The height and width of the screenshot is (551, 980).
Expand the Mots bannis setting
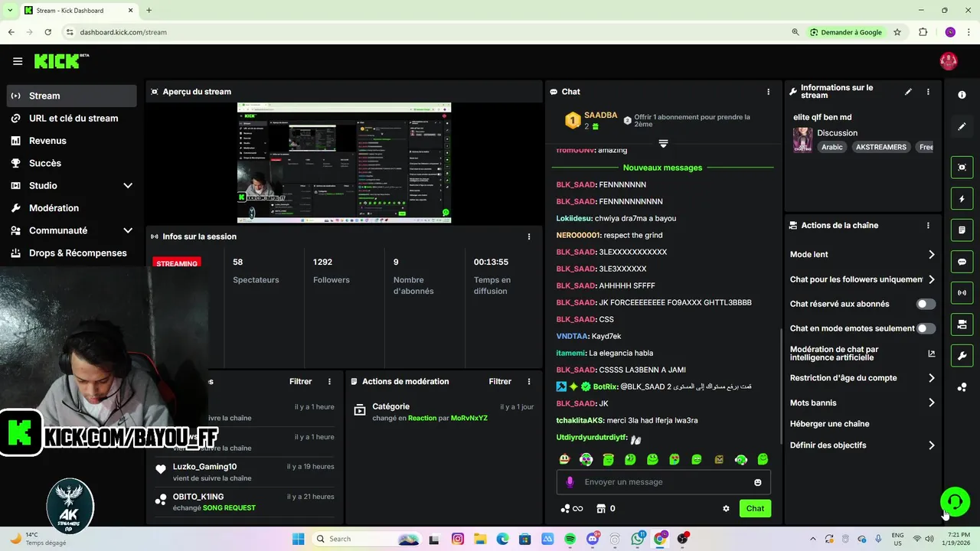click(862, 403)
